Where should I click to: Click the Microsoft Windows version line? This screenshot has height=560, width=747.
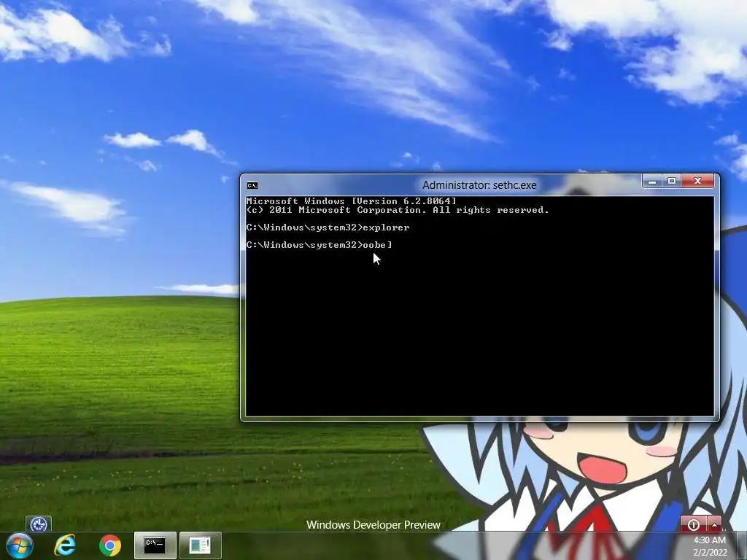point(351,201)
